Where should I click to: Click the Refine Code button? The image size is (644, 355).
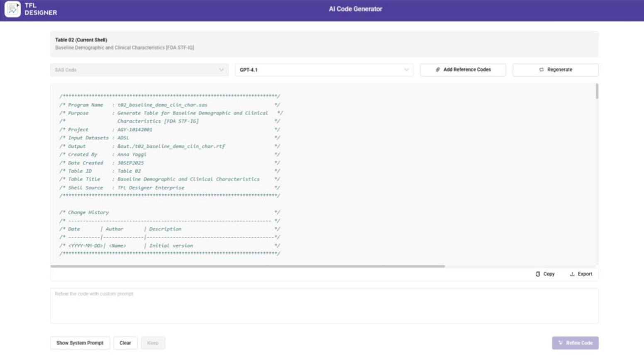(575, 343)
